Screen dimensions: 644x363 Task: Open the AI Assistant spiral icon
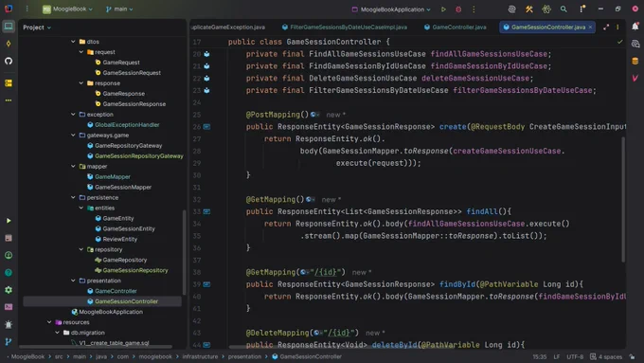click(x=511, y=9)
